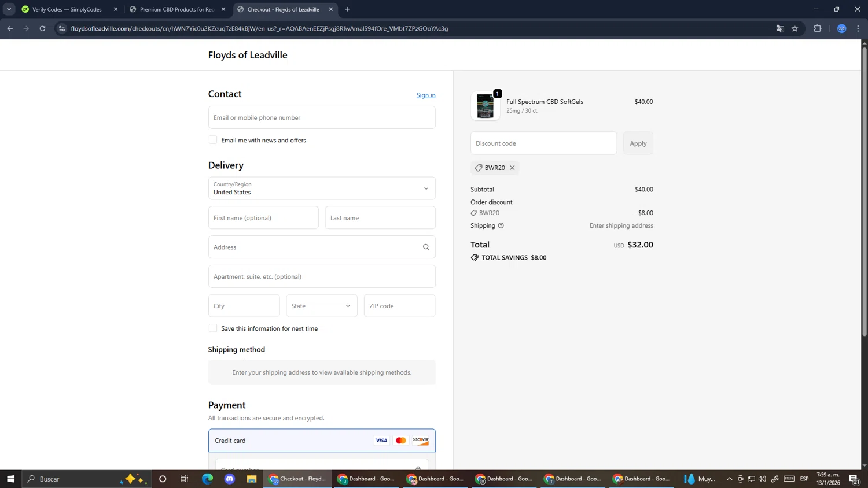This screenshot has height=488, width=868.
Task: Toggle Save this information for next time
Action: (x=213, y=328)
